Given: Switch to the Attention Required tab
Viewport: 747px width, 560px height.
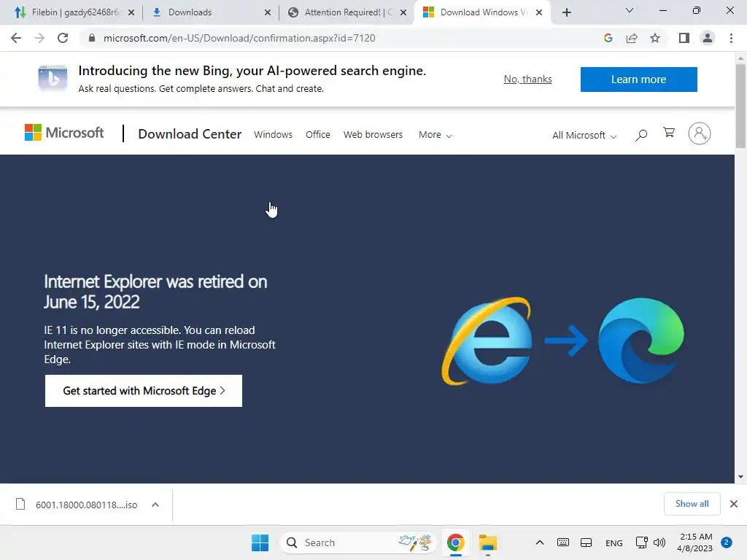Looking at the screenshot, I should [347, 12].
